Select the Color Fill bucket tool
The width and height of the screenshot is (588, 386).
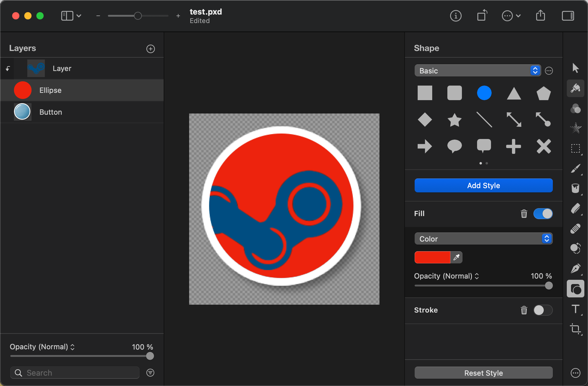pyautogui.click(x=576, y=188)
